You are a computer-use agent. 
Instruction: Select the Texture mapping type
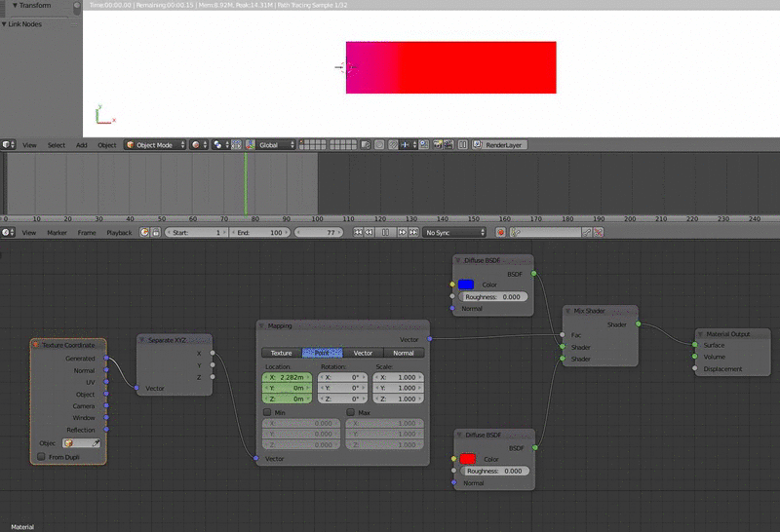pyautogui.click(x=282, y=353)
